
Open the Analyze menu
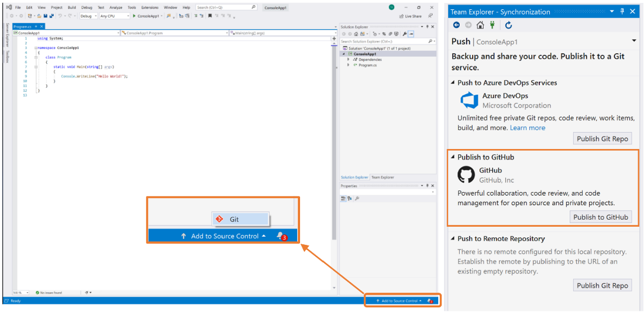[x=116, y=8]
